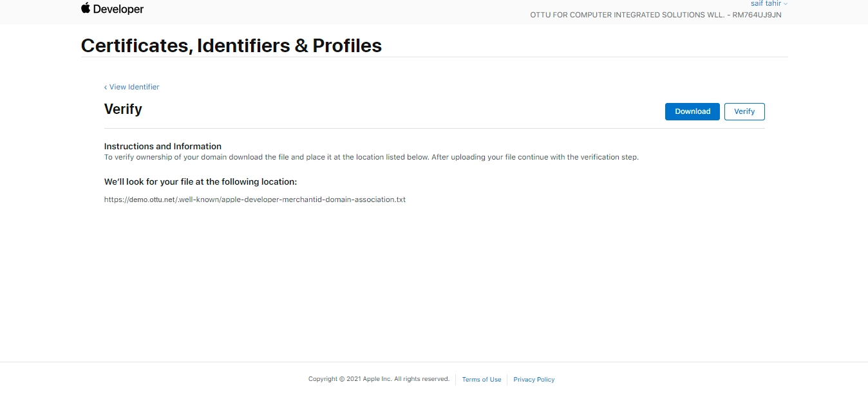Click the team ID RM764UJ9JN
868x399 pixels.
pos(757,15)
